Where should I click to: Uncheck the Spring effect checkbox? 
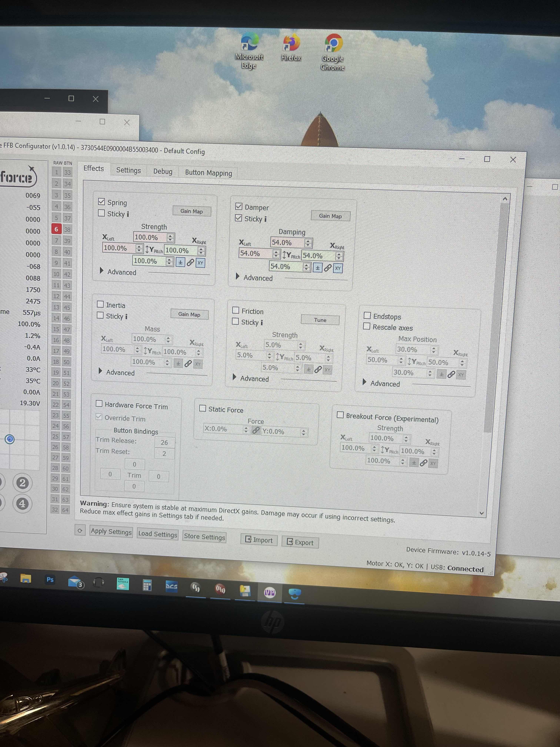(x=101, y=202)
